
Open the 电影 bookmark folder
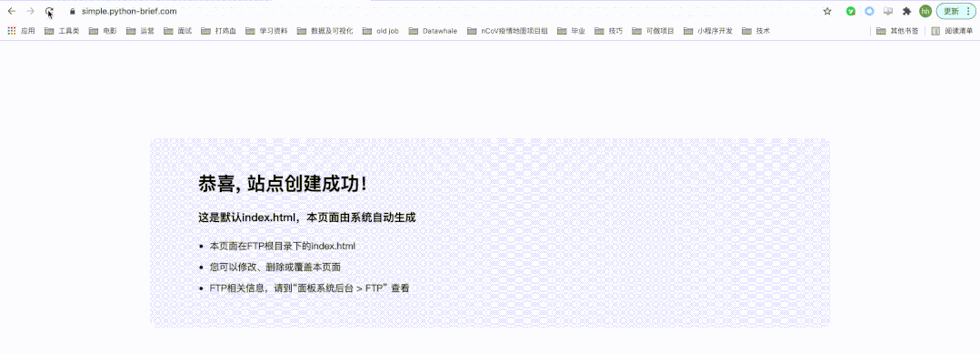tap(103, 31)
